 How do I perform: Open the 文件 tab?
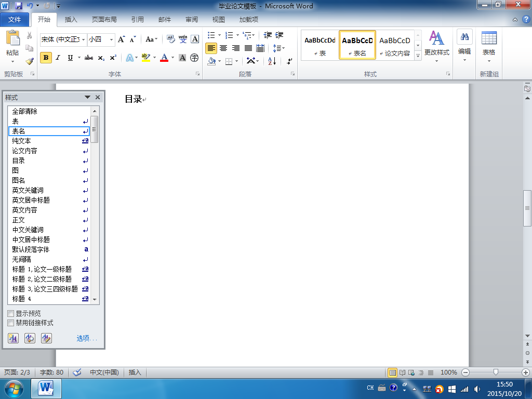15,19
